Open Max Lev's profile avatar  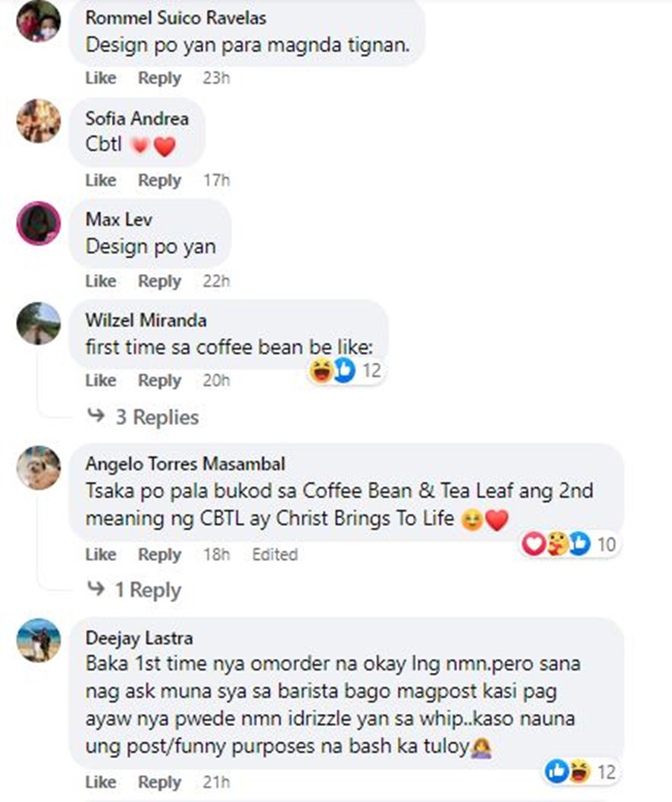(x=39, y=223)
